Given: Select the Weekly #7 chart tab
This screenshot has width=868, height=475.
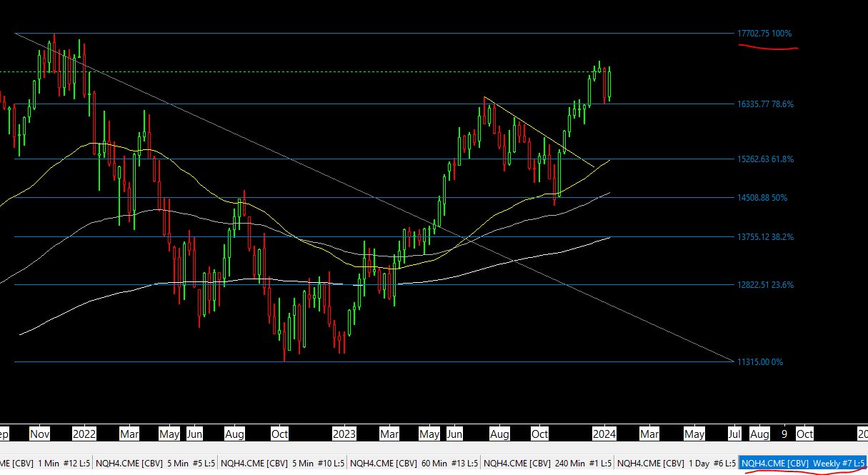Looking at the screenshot, I should tap(803, 463).
